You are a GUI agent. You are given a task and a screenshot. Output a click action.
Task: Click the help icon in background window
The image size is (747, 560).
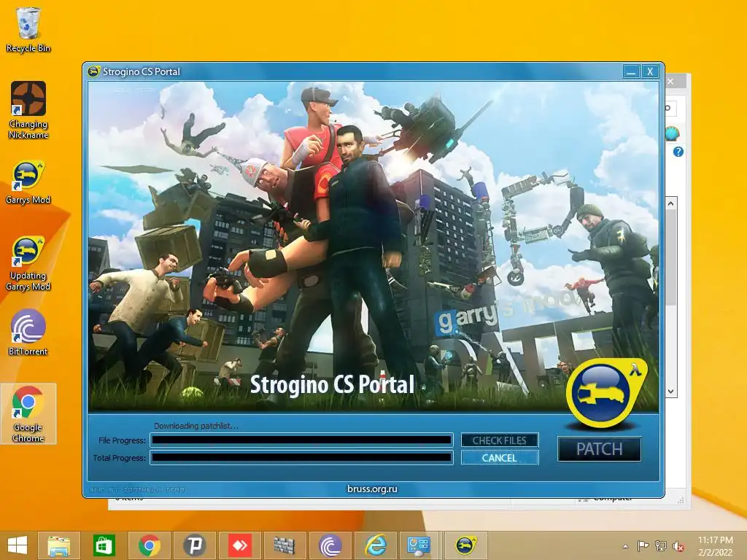pyautogui.click(x=678, y=152)
